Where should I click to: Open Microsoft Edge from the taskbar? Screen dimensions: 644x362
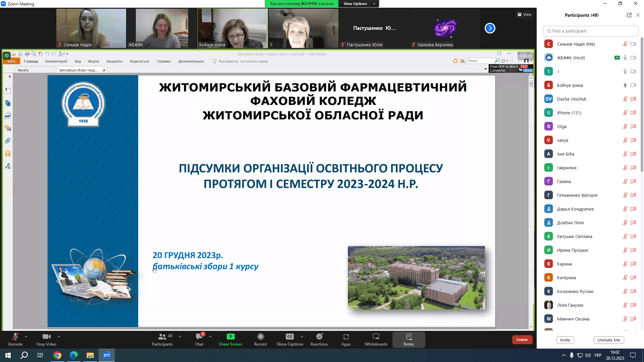click(74, 355)
